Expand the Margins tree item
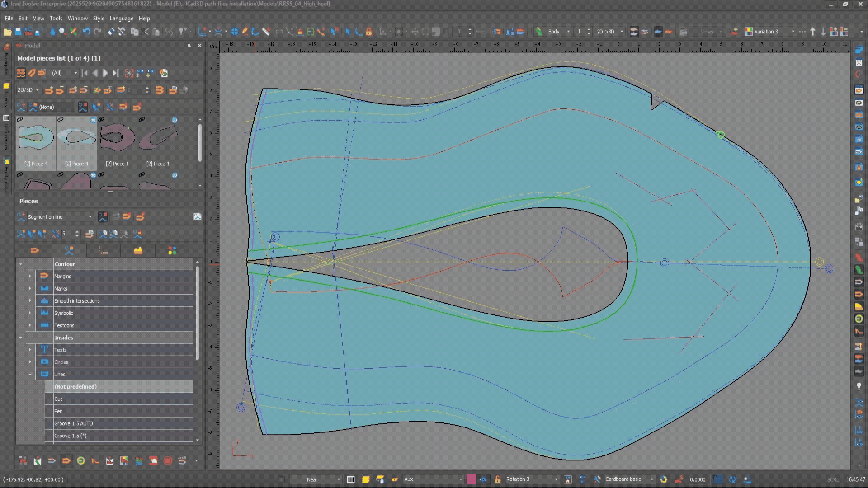 coord(30,276)
